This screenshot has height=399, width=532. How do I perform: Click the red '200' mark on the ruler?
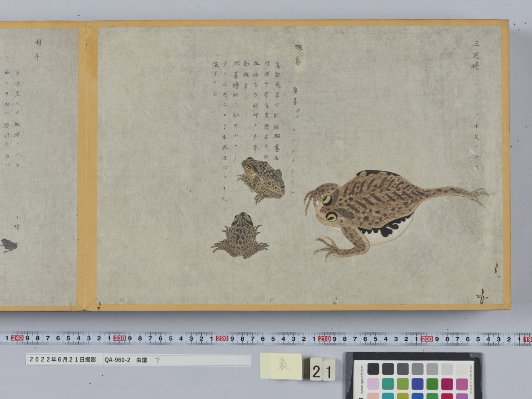tap(426, 338)
